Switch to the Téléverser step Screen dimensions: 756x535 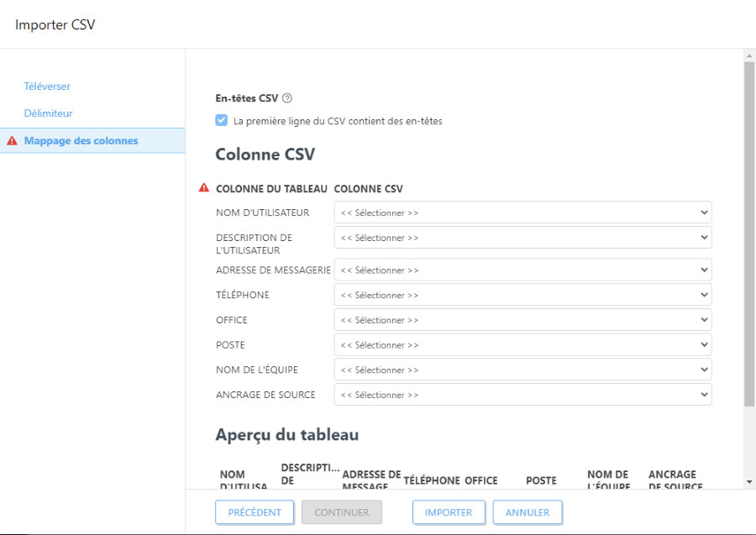coord(46,86)
